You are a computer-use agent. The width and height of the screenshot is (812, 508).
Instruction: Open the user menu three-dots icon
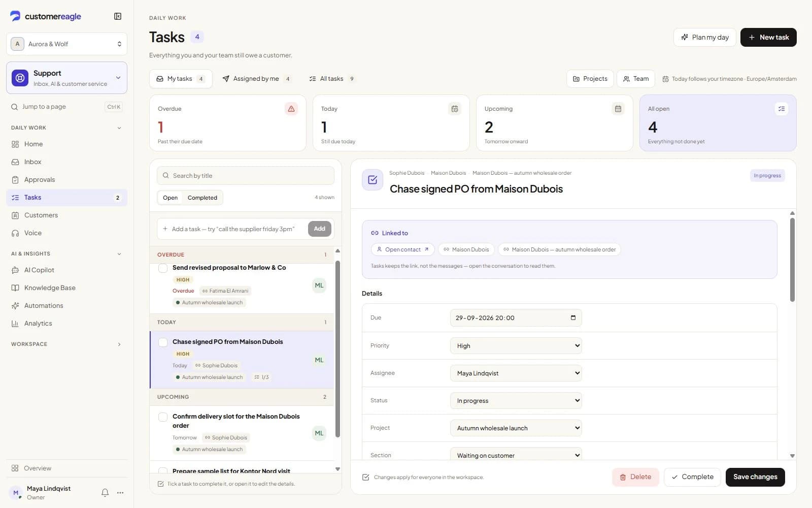(120, 492)
